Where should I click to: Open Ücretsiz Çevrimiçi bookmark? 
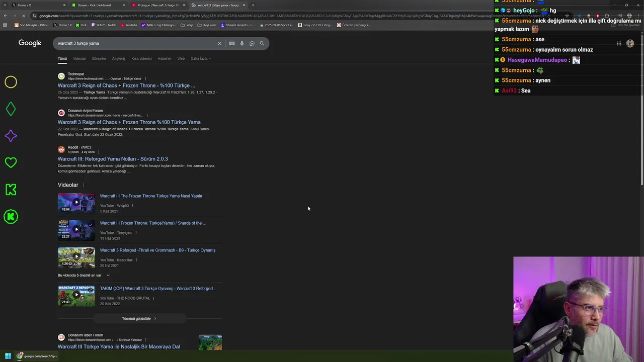tap(354, 25)
